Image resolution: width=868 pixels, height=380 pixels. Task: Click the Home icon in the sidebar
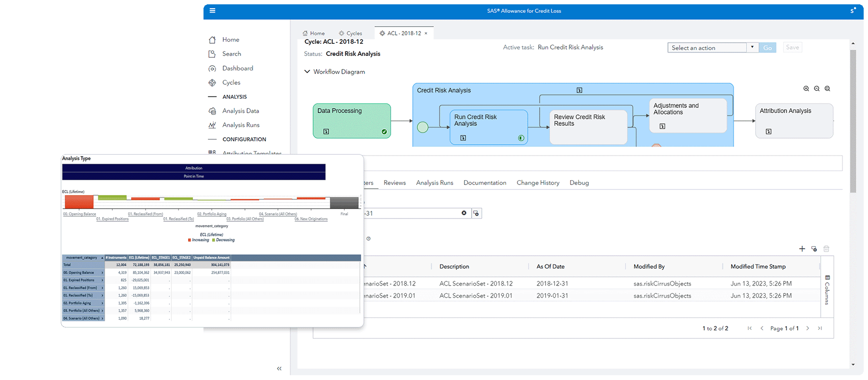click(x=212, y=40)
